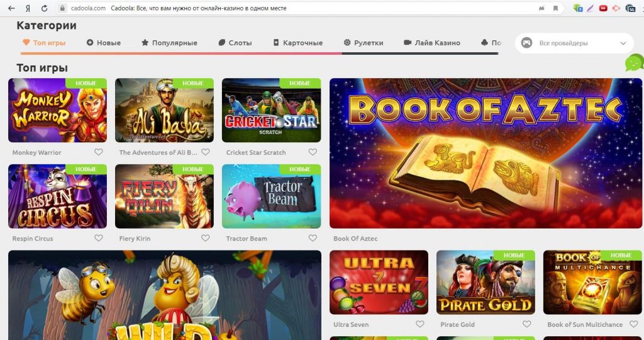
Task: Click the bookmark icon in address bar
Action: pyautogui.click(x=555, y=8)
